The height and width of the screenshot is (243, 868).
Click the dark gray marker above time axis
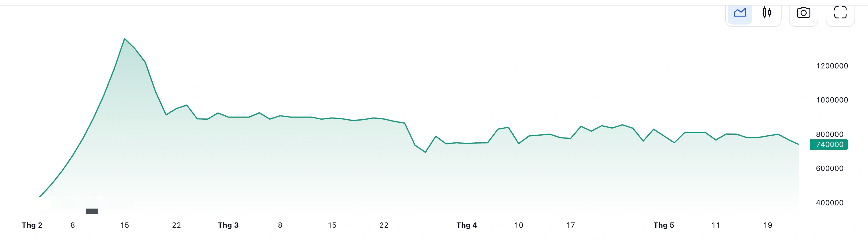click(x=92, y=211)
